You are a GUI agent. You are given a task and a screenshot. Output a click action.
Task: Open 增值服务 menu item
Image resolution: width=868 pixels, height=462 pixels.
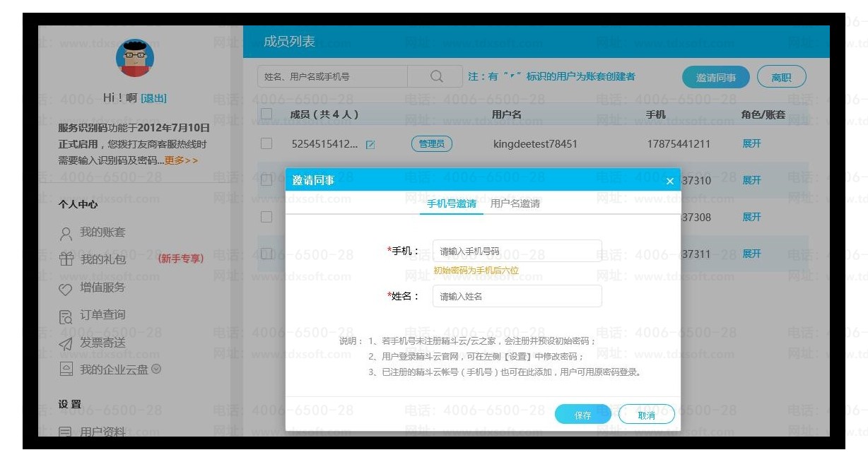tap(102, 287)
